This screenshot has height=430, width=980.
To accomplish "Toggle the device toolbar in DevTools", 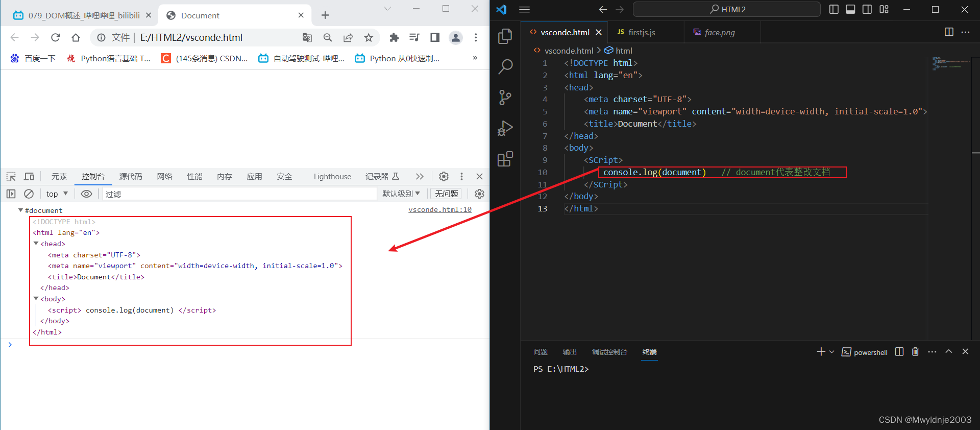I will [x=29, y=176].
